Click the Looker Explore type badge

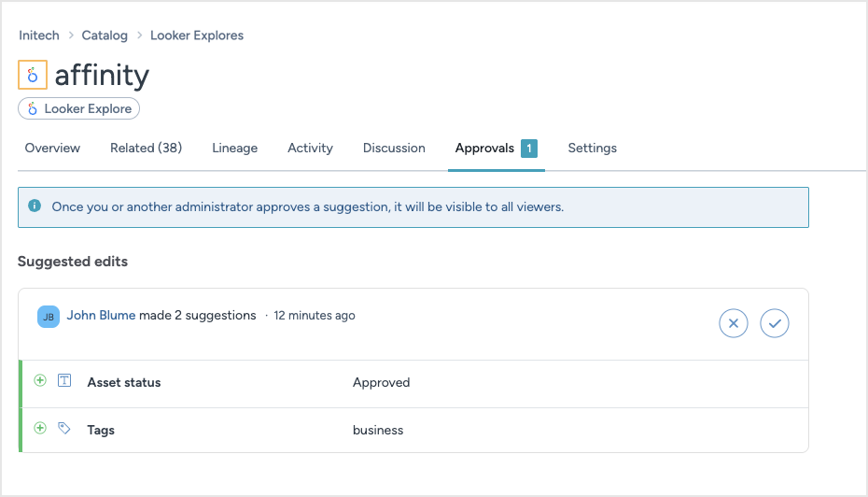click(78, 108)
